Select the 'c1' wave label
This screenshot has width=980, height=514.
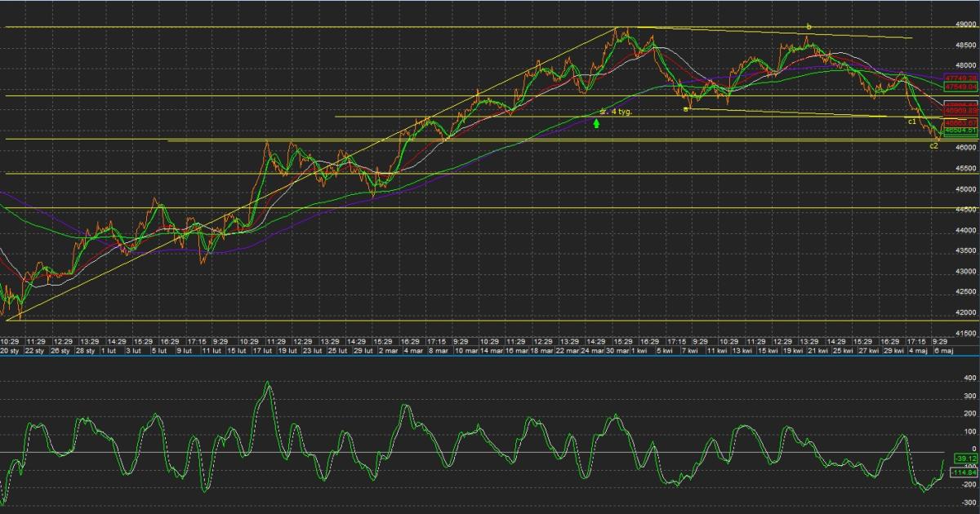coord(911,122)
